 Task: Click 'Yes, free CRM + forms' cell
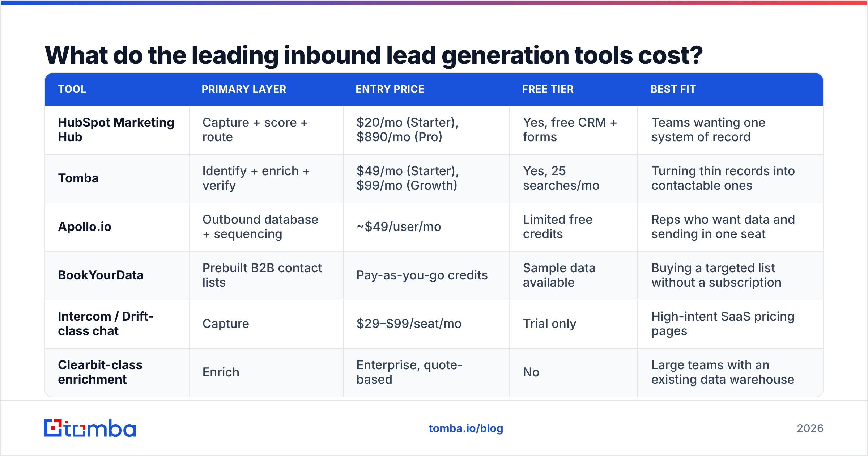(x=574, y=130)
